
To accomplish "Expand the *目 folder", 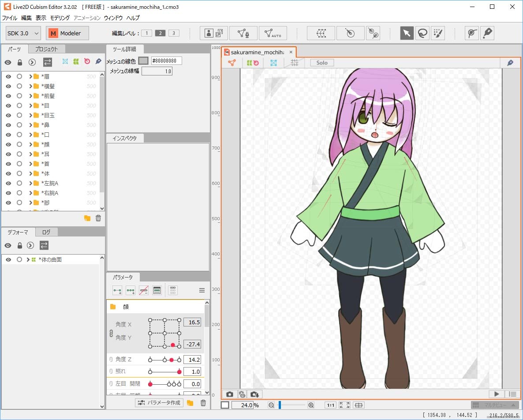I will [x=30, y=105].
